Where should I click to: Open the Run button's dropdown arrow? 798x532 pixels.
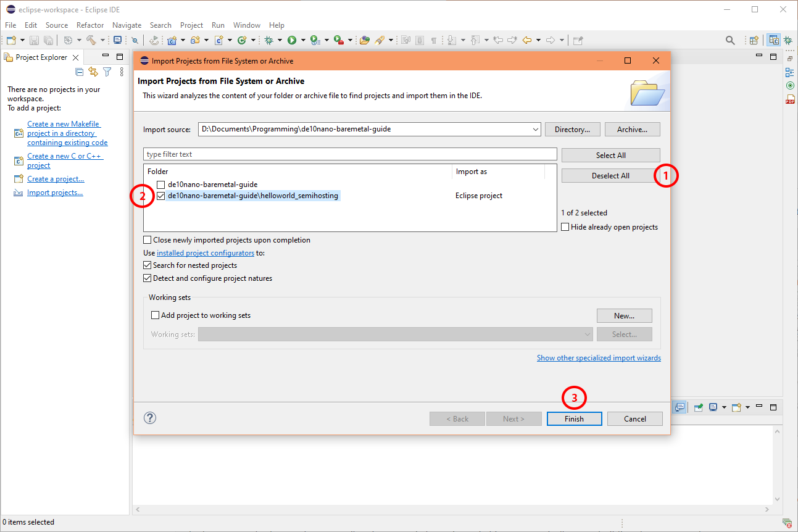pyautogui.click(x=302, y=39)
